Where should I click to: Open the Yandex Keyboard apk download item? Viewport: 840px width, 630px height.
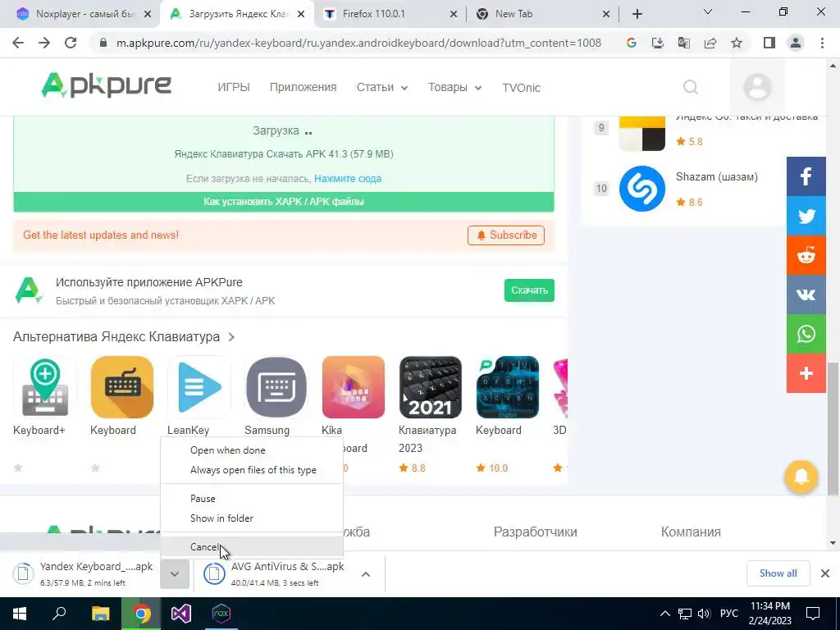tap(83, 573)
